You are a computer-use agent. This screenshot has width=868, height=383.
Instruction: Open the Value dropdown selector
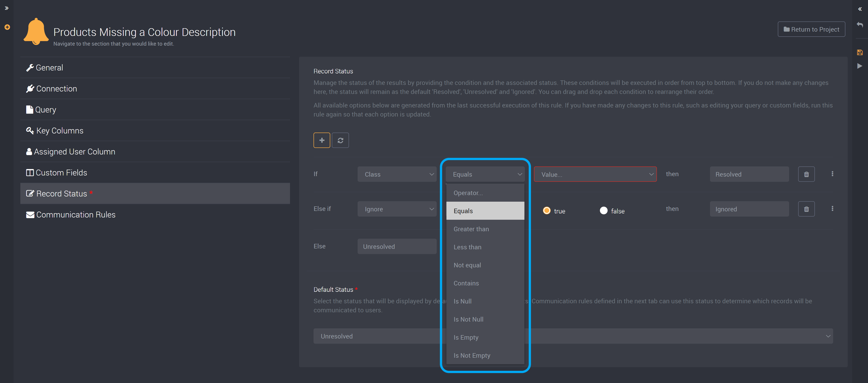[597, 174]
